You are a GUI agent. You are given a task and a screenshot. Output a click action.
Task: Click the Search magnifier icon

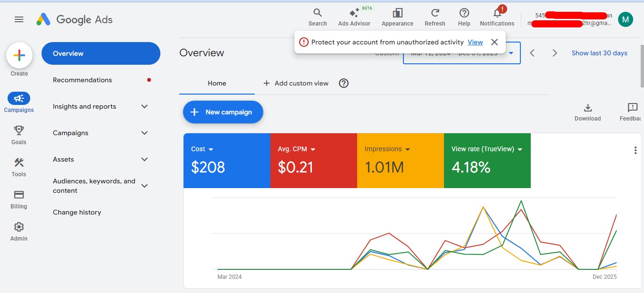click(x=318, y=13)
